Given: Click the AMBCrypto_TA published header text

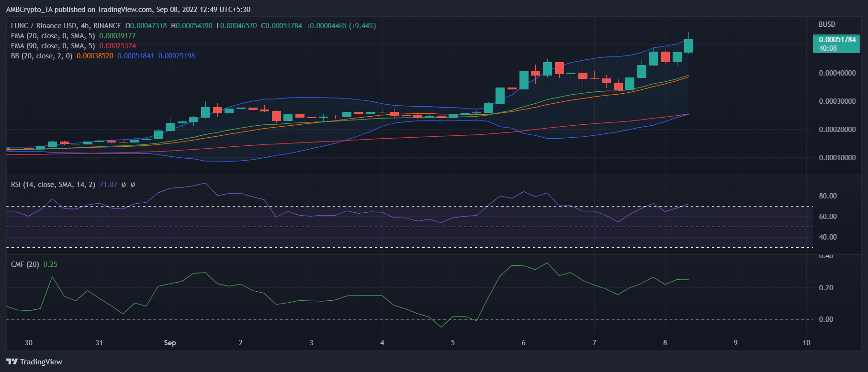Looking at the screenshot, I should pyautogui.click(x=128, y=10).
